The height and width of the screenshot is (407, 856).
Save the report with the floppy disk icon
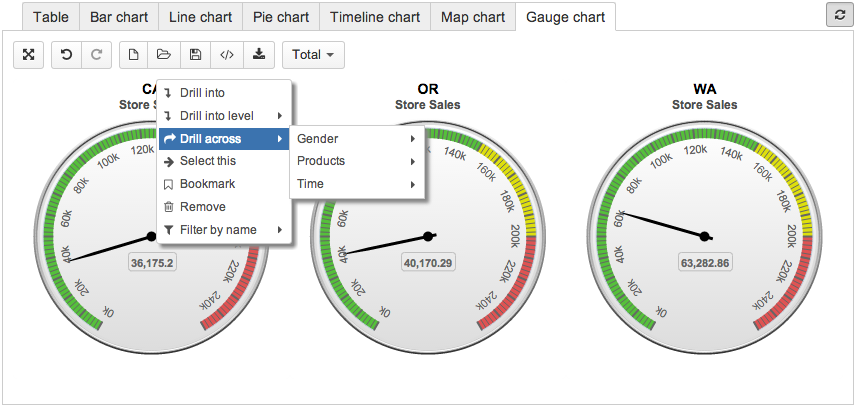pyautogui.click(x=196, y=54)
